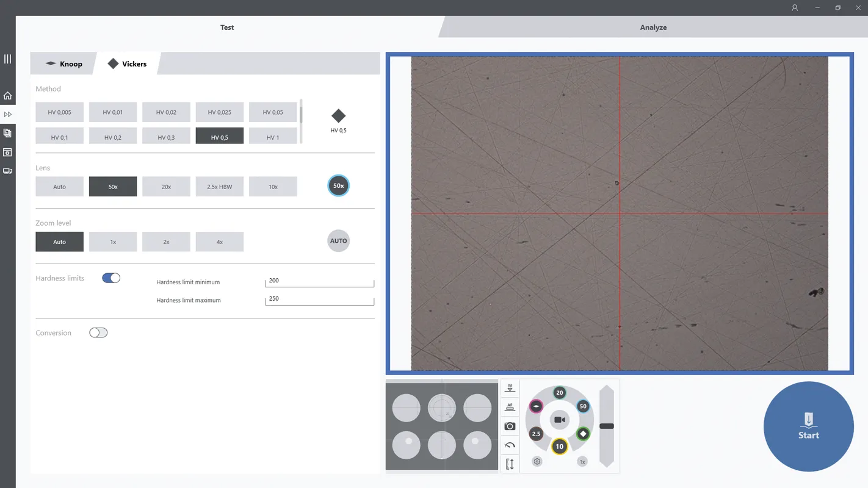
Task: Take a snapshot with the camera icon
Action: 510,426
